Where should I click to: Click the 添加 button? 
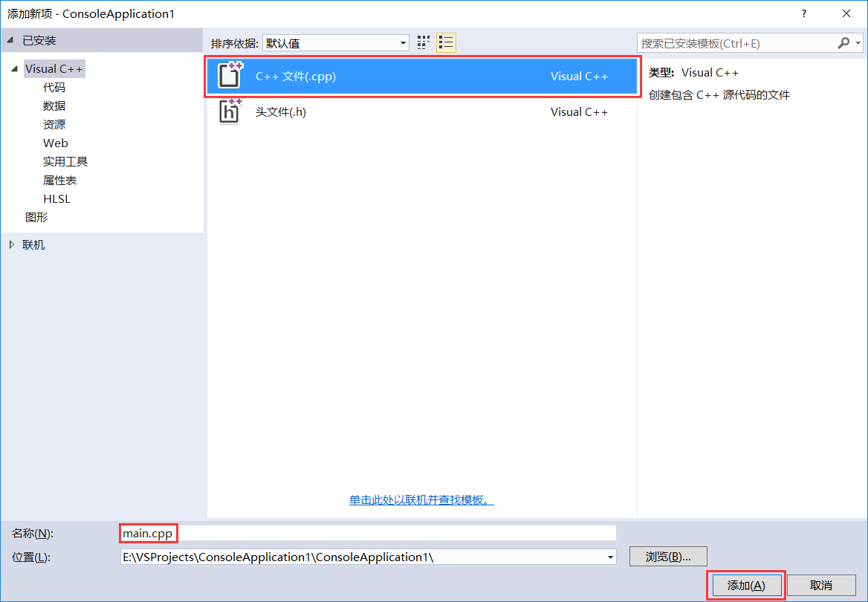745,585
